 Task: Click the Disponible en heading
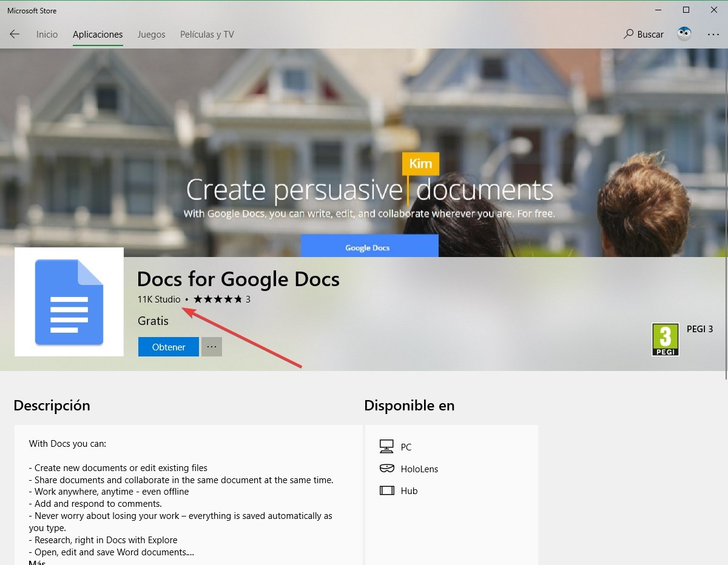[x=409, y=406]
